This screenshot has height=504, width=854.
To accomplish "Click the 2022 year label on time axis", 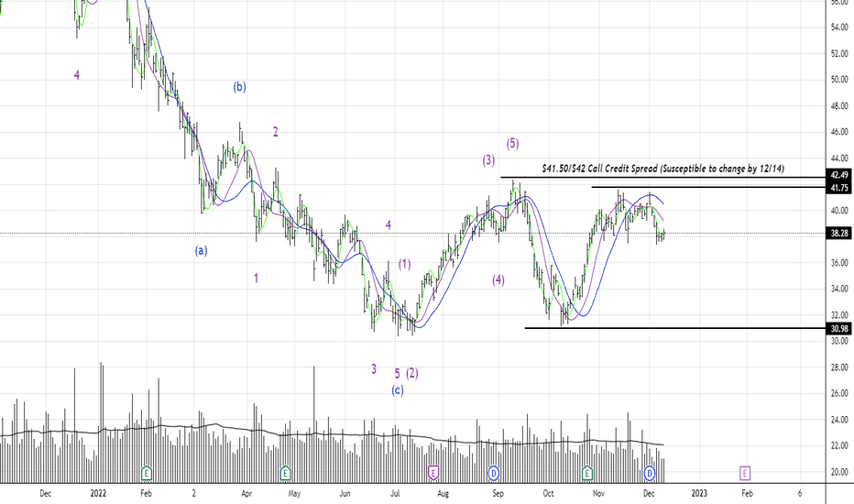I will pyautogui.click(x=98, y=494).
